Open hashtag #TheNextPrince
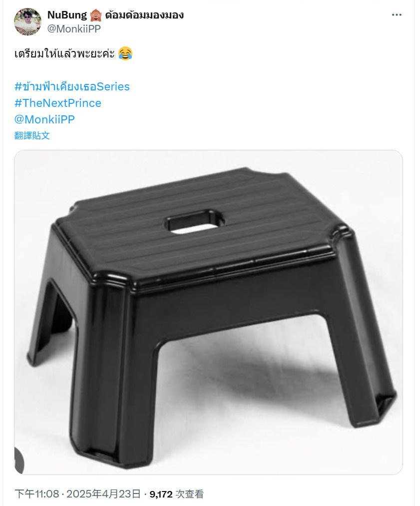The width and height of the screenshot is (420, 506). click(58, 103)
